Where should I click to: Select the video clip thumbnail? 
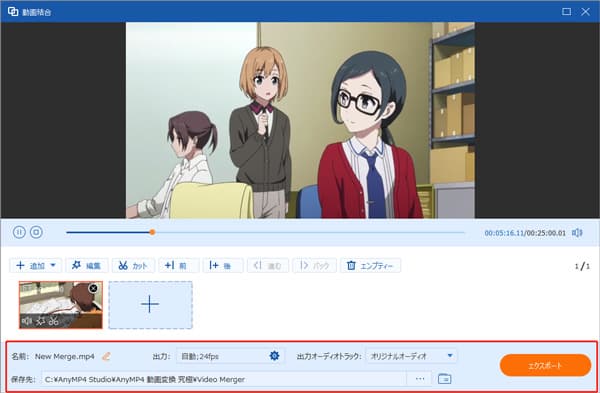[x=61, y=305]
